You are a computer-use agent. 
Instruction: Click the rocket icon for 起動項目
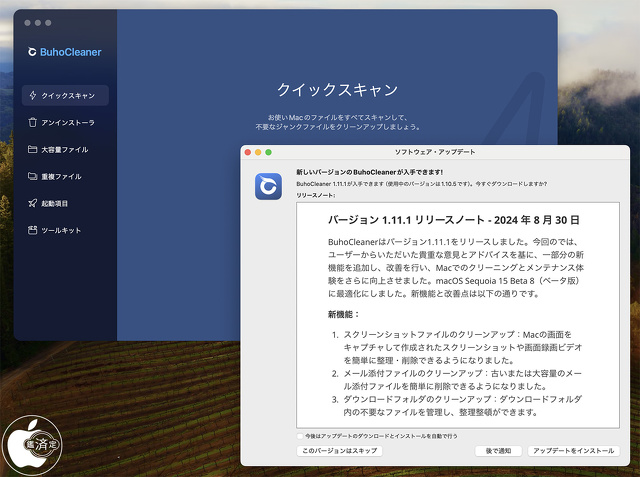click(x=33, y=203)
